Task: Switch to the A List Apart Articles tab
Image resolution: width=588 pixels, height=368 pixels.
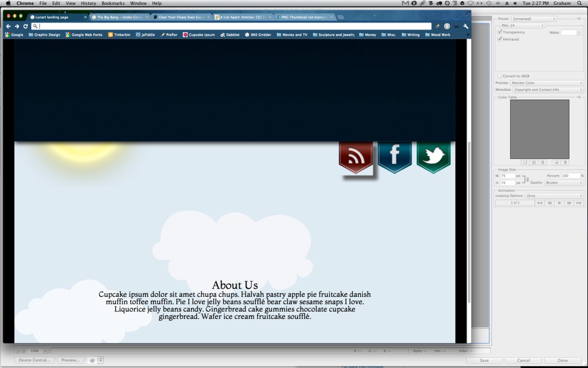Action: tap(242, 17)
